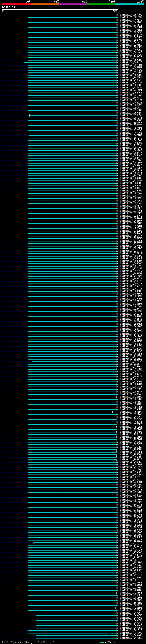This screenshot has height=644, width=146.
Task: Select the UniRef100_P12329 label
Action: pos(131,70)
